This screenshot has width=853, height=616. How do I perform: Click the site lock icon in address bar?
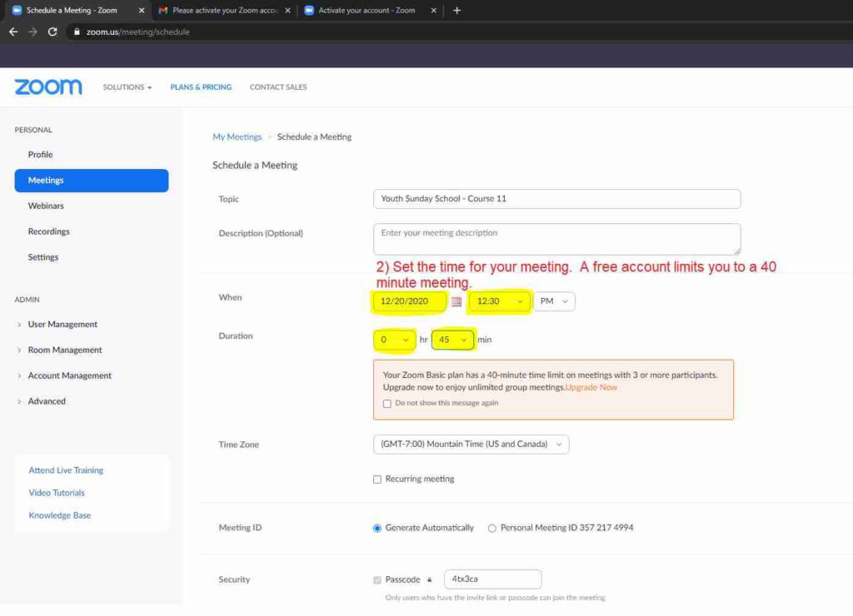(x=77, y=32)
